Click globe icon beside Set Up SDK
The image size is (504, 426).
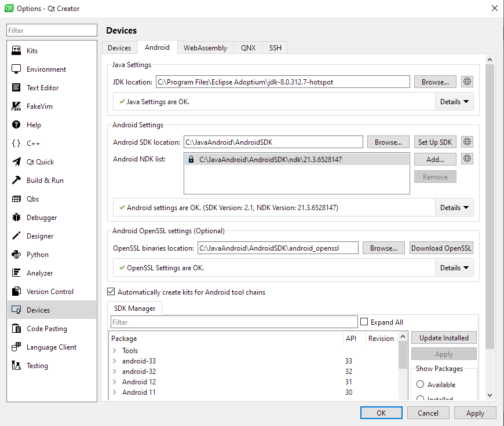click(468, 142)
